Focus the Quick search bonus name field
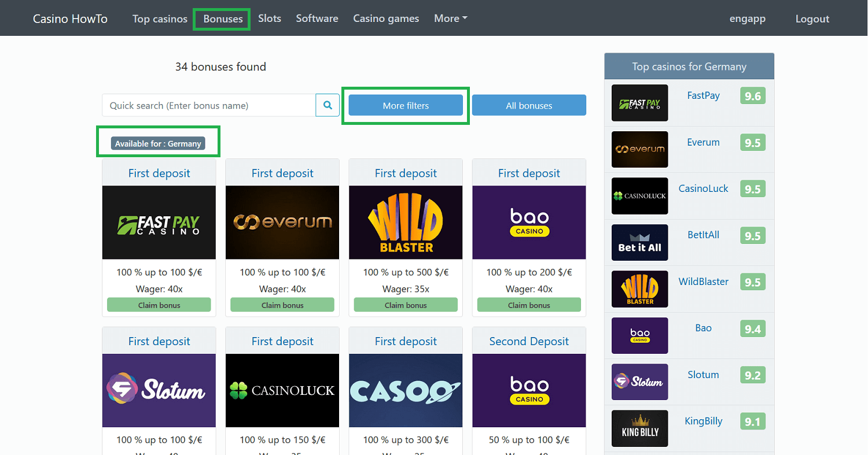The height and width of the screenshot is (455, 868). [x=209, y=105]
